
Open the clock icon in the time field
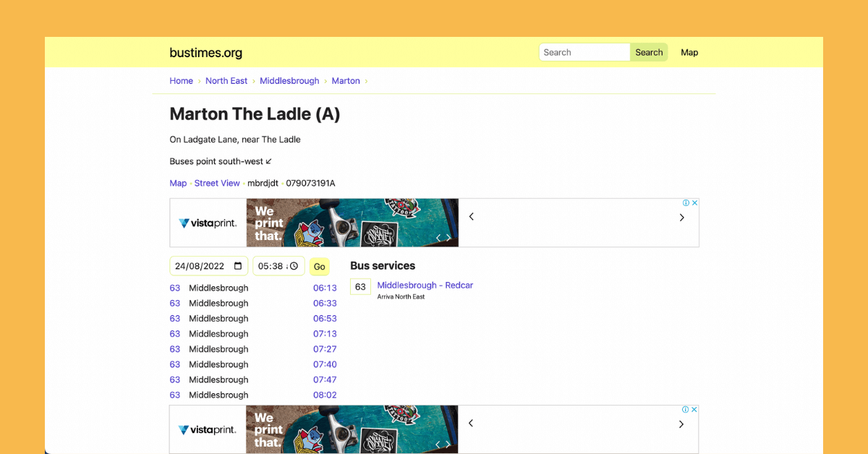[x=294, y=265]
